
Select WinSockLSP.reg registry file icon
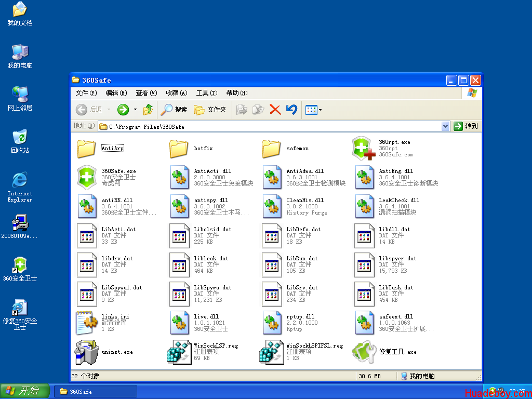179,352
